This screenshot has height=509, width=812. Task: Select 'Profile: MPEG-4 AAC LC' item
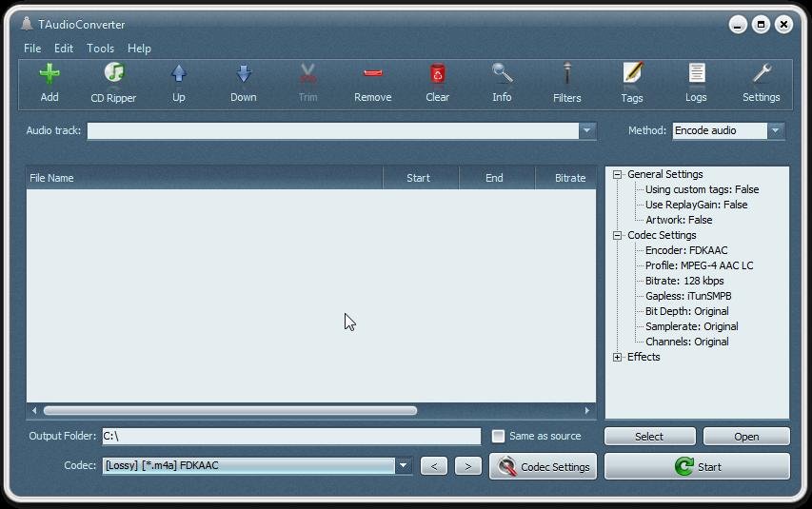pos(699,265)
